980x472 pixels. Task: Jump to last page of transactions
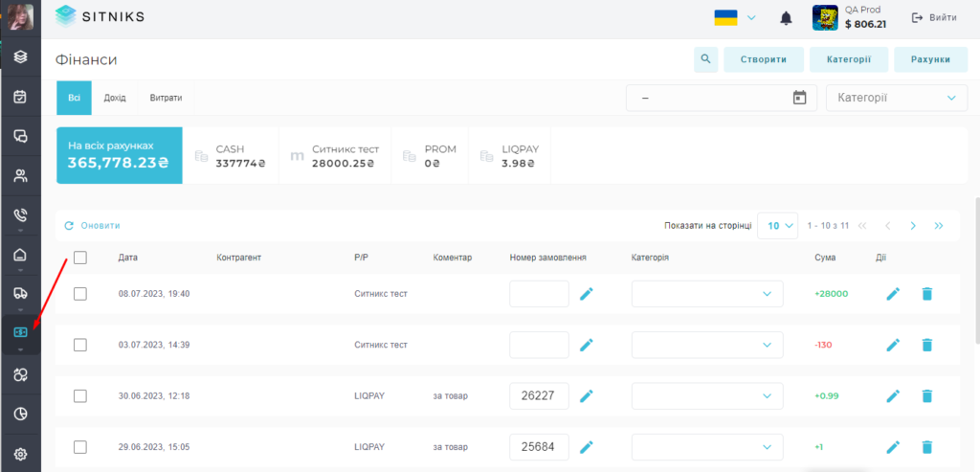pos(939,226)
